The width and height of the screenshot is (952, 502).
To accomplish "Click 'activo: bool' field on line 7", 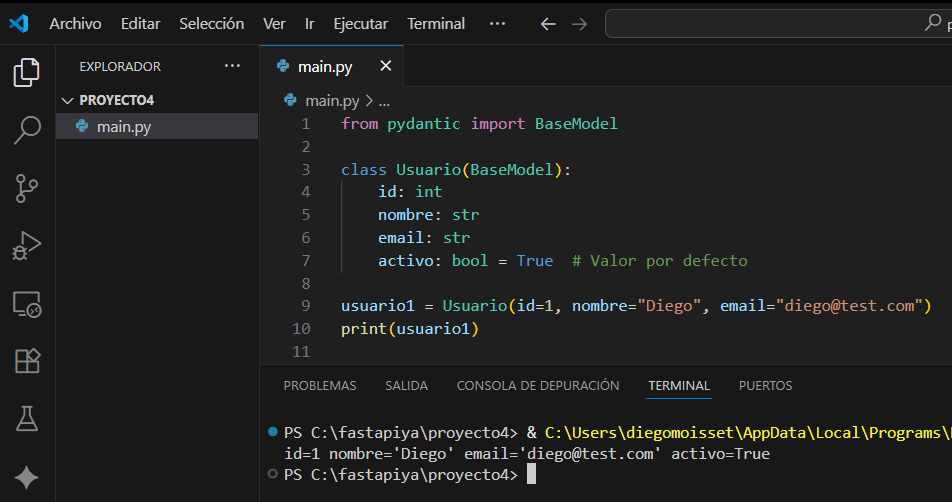I will 433,261.
